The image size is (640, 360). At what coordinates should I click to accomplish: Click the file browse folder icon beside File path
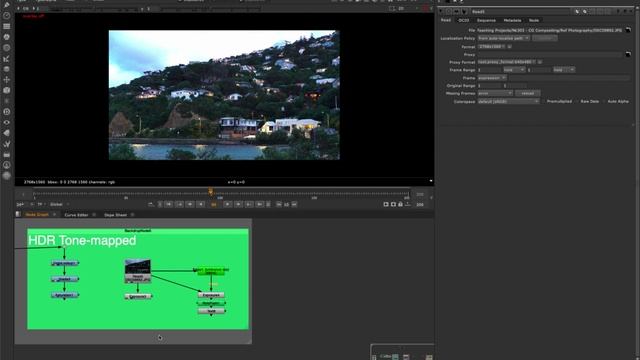[628, 30]
